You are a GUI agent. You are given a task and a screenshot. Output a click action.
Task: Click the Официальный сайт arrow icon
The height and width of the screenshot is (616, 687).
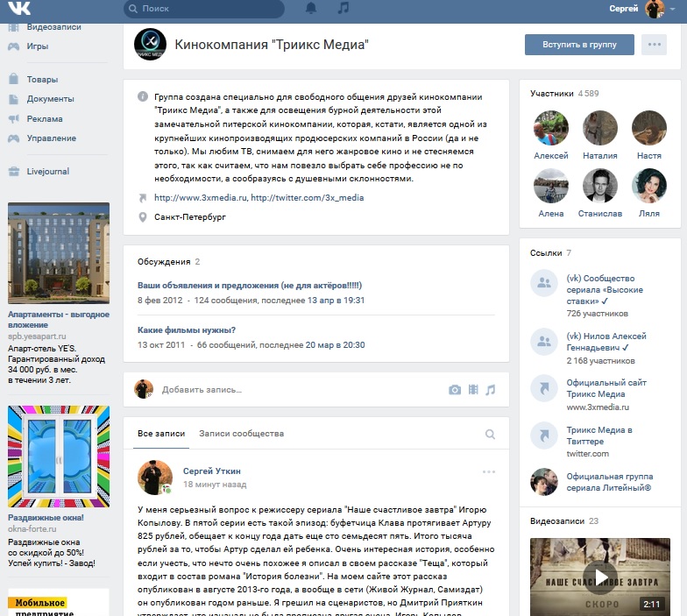coord(544,388)
